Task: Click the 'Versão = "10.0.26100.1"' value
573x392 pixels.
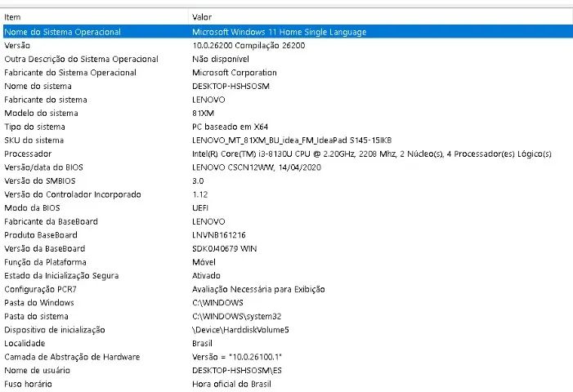Action: 237,357
